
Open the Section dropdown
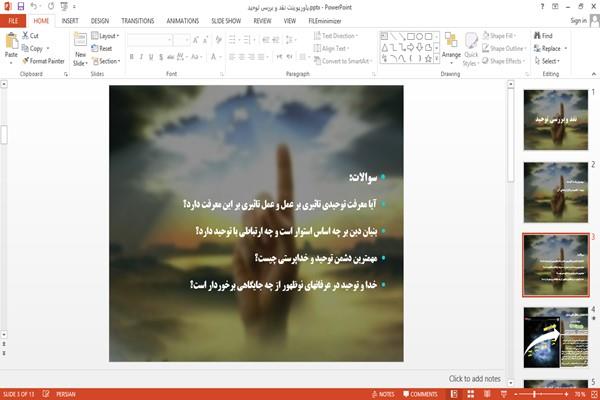click(106, 61)
